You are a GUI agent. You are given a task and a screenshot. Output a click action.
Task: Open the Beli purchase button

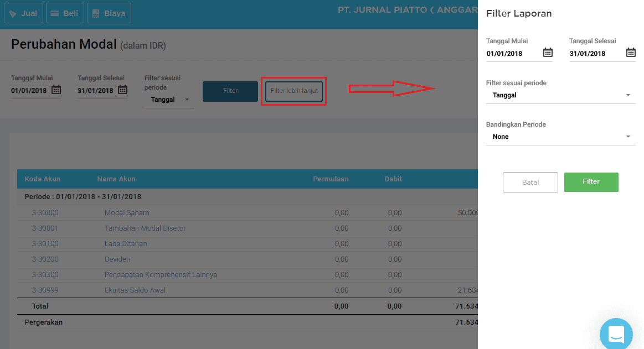pyautogui.click(x=65, y=13)
